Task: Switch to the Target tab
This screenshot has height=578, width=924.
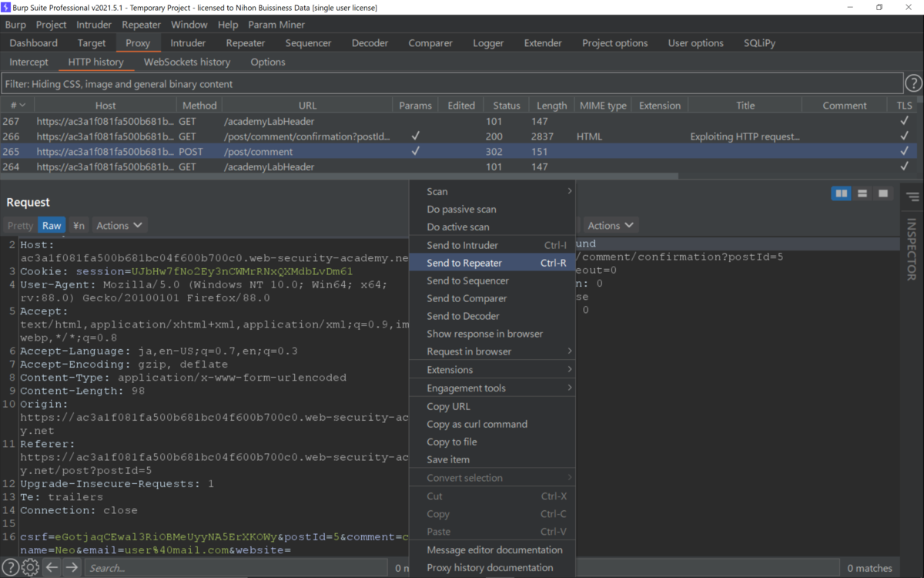Action: click(92, 43)
